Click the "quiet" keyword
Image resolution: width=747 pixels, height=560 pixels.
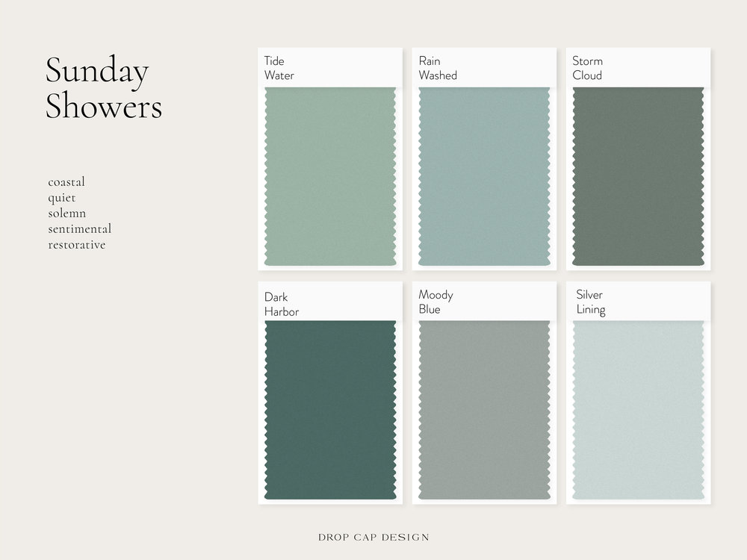point(62,198)
